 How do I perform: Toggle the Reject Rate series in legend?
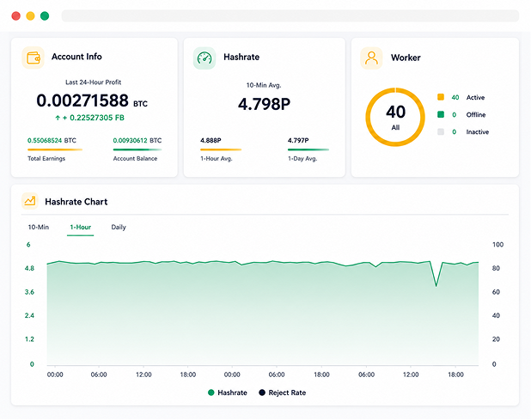click(x=283, y=393)
